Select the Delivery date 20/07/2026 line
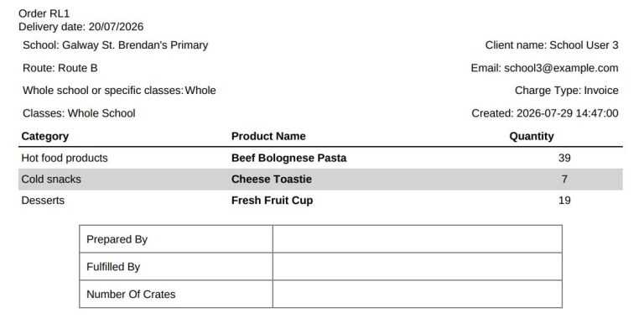 click(x=80, y=27)
